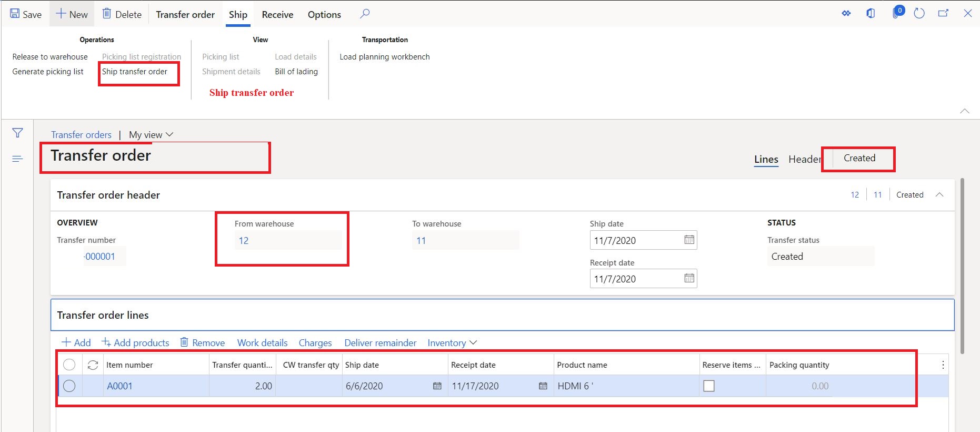Collapse the Transfer order header section
The width and height of the screenshot is (980, 432).
coord(939,195)
